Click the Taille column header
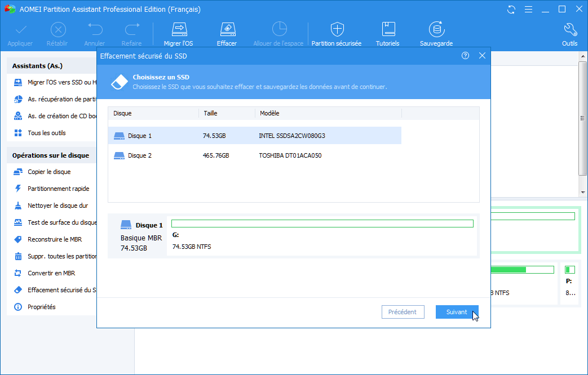This screenshot has width=588, height=375. pos(227,113)
